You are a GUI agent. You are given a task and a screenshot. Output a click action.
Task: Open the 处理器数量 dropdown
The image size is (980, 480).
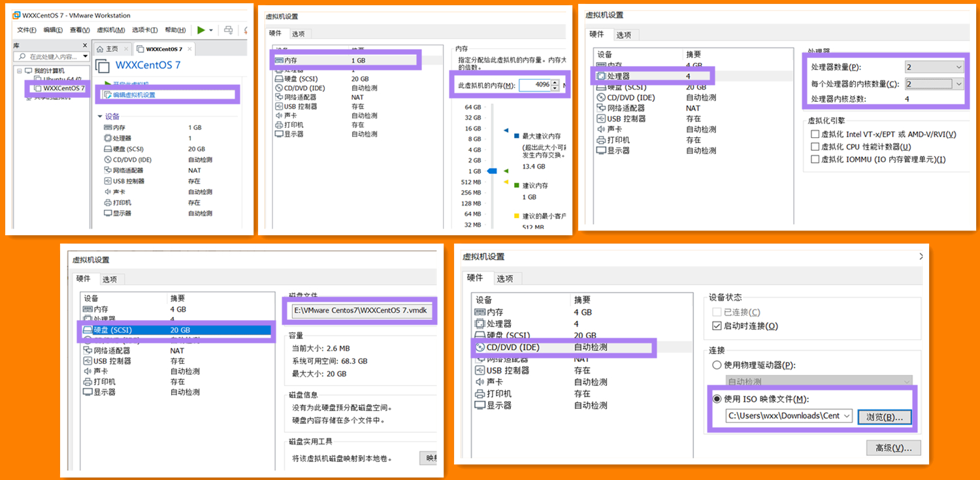[x=934, y=67]
